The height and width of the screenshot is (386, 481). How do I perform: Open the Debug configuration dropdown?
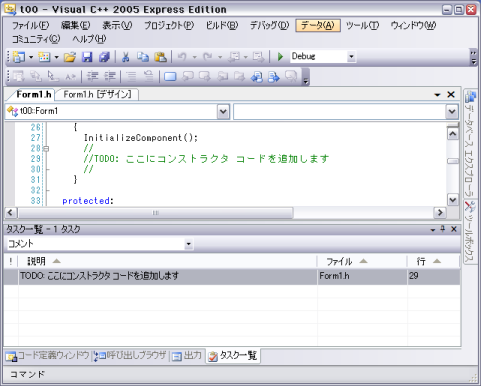point(351,57)
